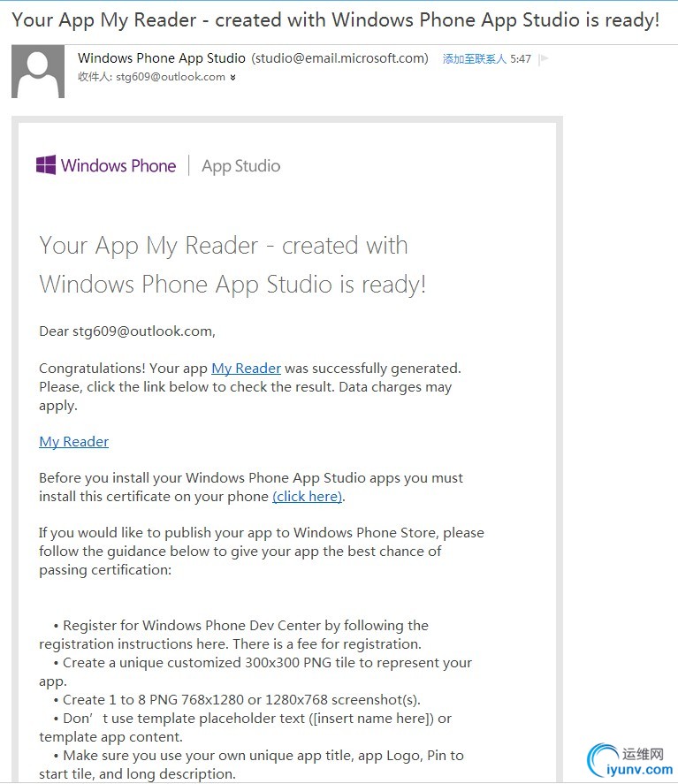Click the (click here) certificate link
The width and height of the screenshot is (678, 784).
[x=308, y=497]
